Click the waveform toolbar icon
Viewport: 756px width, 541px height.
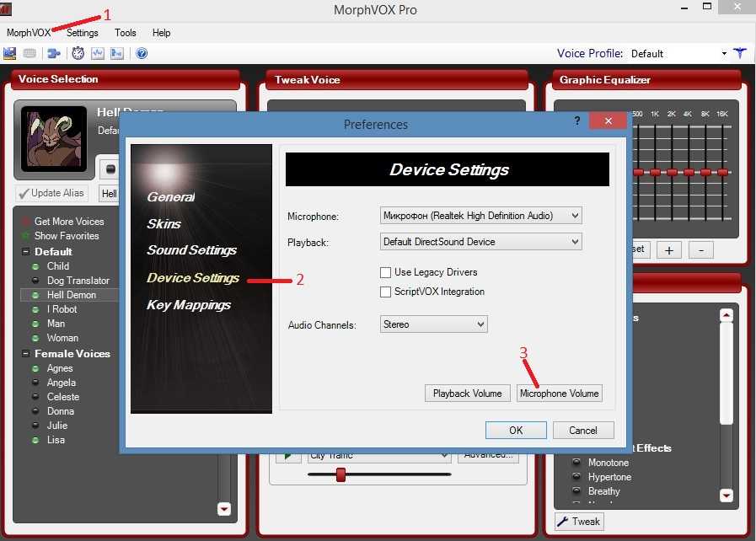click(x=98, y=54)
